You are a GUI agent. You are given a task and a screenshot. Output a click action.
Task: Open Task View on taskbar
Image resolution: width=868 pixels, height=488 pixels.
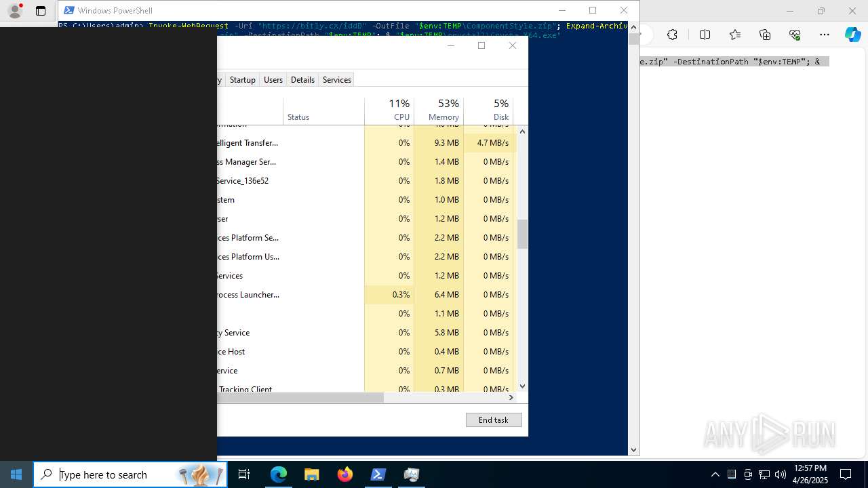pyautogui.click(x=244, y=474)
